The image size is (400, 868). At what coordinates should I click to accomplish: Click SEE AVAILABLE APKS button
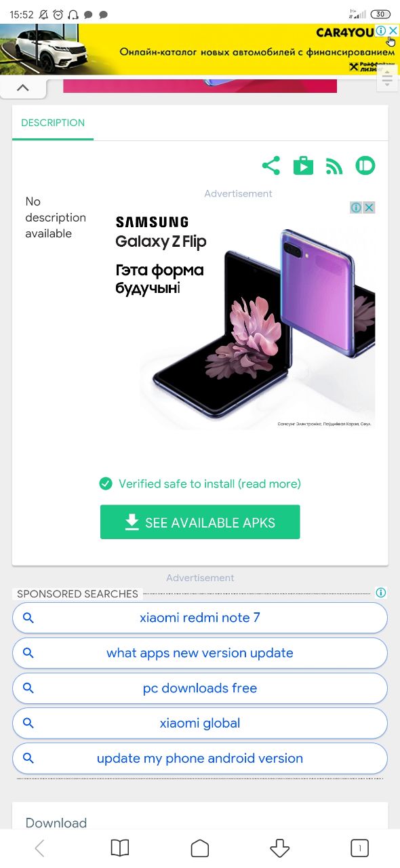[x=200, y=522]
